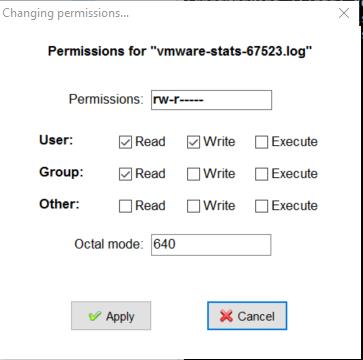The image size is (363, 360).
Task: Click the green checkmark icon on Apply
Action: (95, 316)
